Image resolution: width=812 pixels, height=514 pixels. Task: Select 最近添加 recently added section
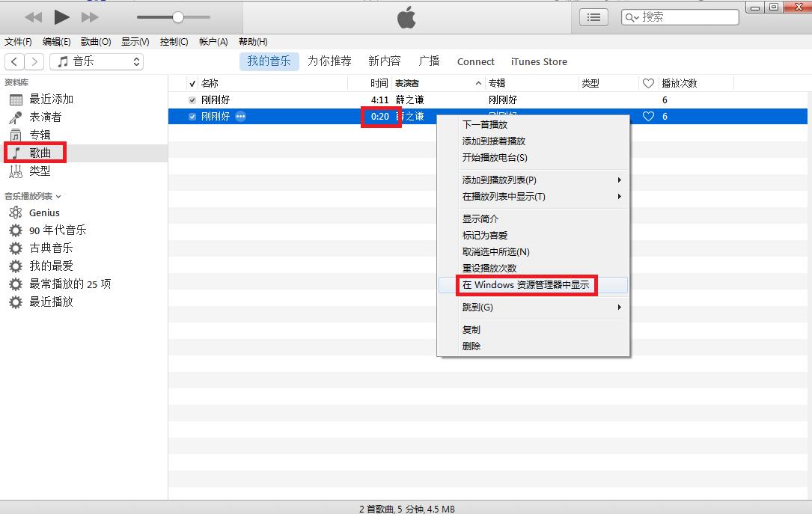[x=47, y=100]
